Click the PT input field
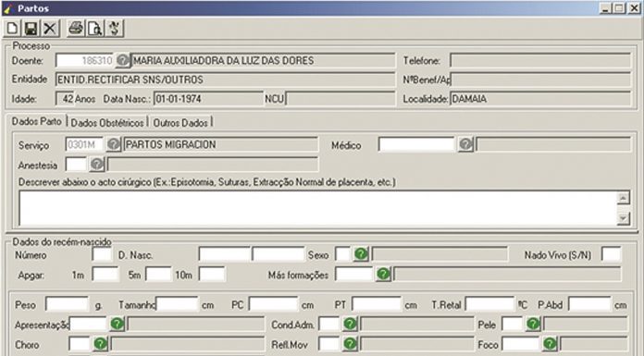The width and height of the screenshot is (644, 356). click(377, 304)
